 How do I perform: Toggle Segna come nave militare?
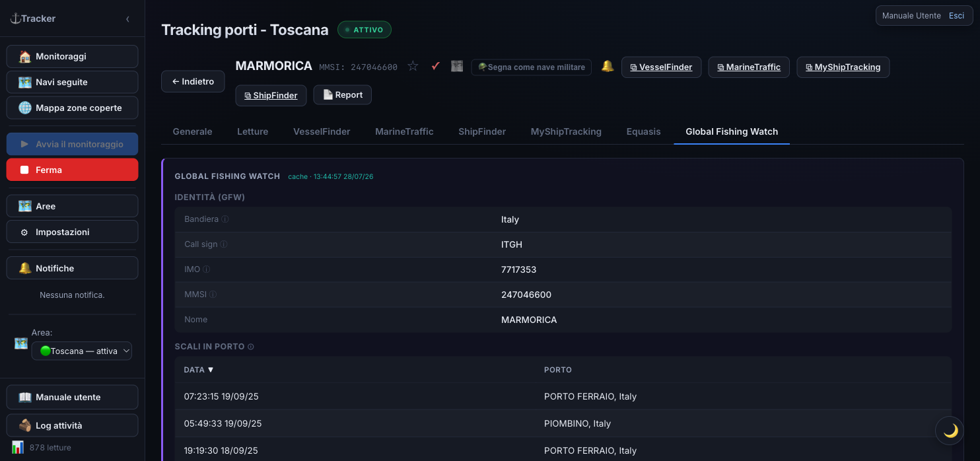(x=532, y=67)
